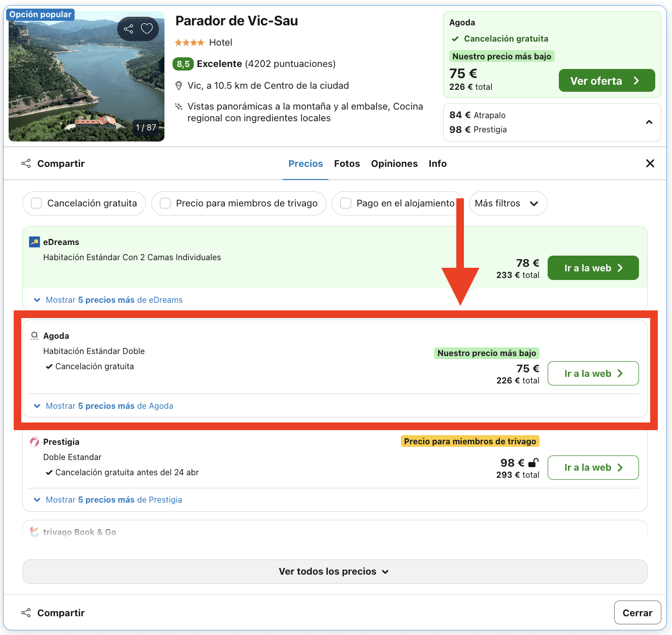Open the Fotos tab
Screen dimensions: 672x635
point(347,163)
